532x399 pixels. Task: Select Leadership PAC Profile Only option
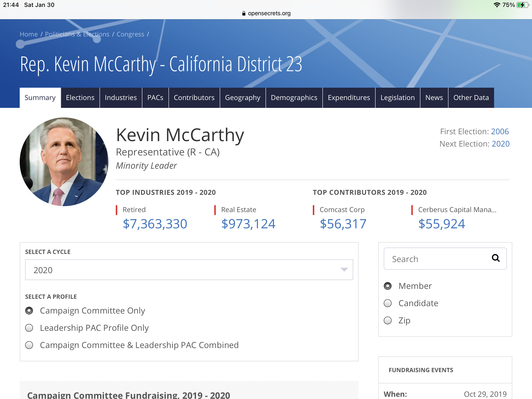[x=29, y=328]
